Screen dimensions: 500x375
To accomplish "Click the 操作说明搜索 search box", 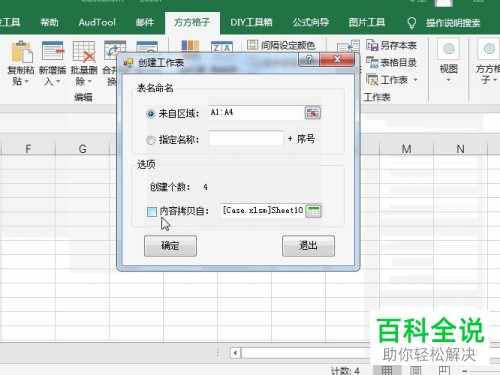I will click(x=453, y=23).
